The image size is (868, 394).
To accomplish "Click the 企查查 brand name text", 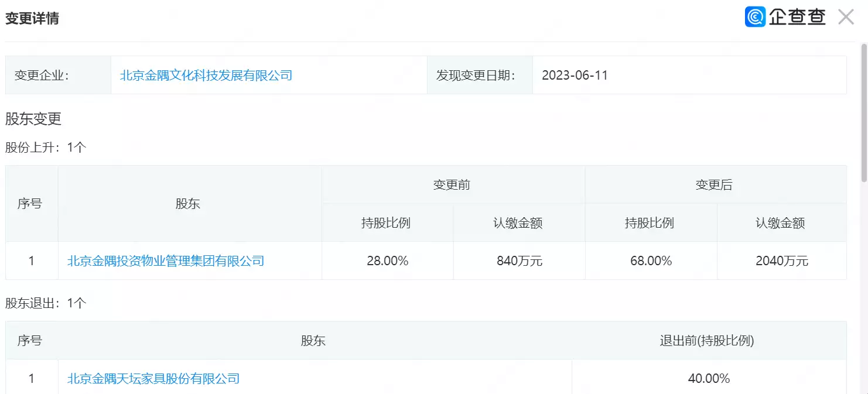I will pos(797,17).
